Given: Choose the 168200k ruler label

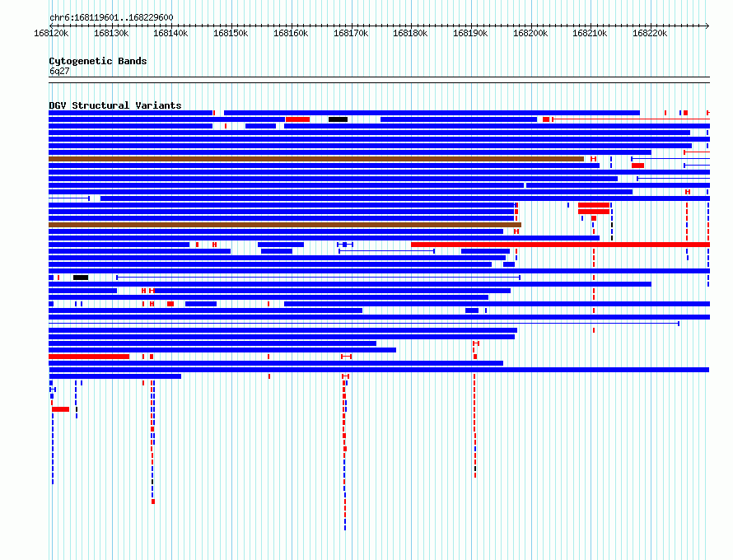Looking at the screenshot, I should [530, 33].
